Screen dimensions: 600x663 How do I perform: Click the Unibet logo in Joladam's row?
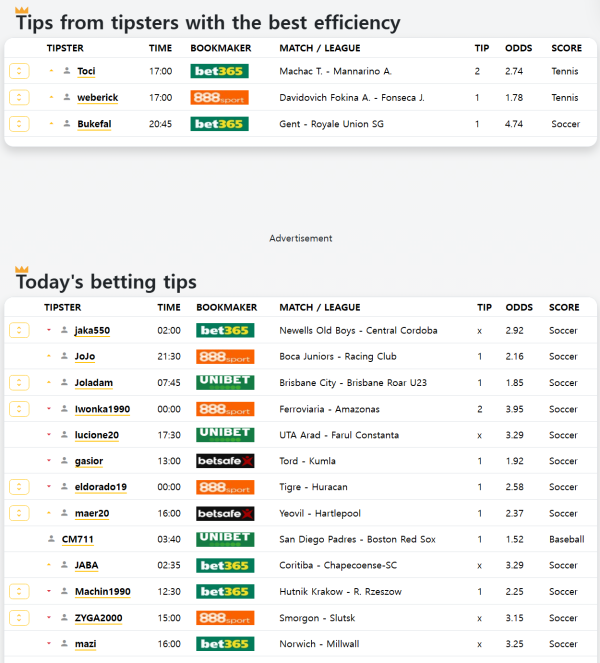225,382
